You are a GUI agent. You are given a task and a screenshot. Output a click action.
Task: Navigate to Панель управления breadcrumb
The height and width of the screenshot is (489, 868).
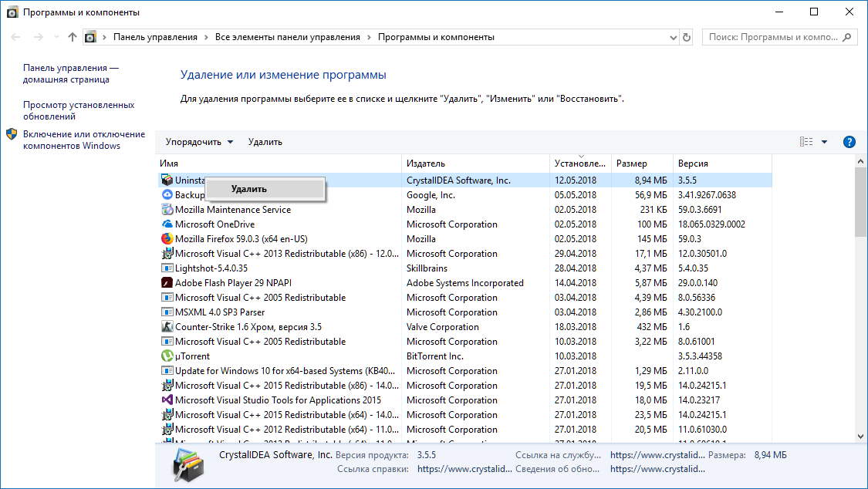156,37
